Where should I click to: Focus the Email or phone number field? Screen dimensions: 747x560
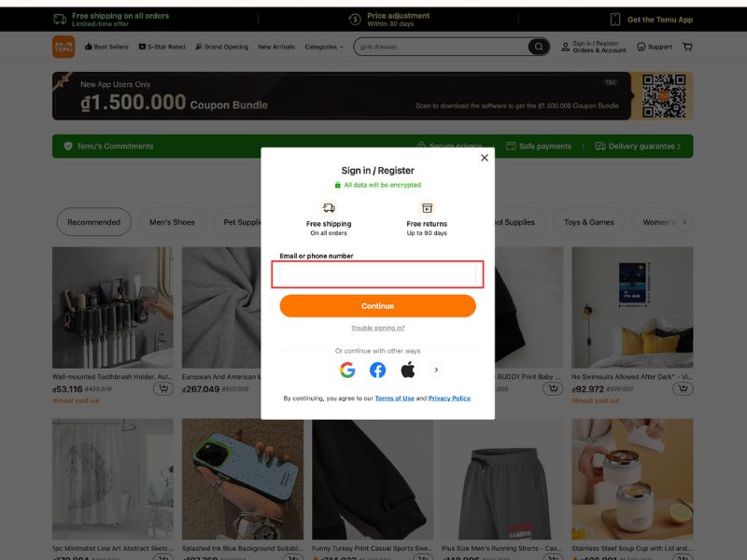point(377,274)
